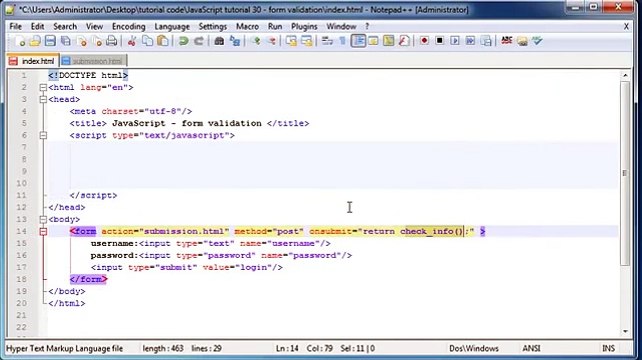Click the Redo arrow icon
Screen dimensions: 642x360
point(199,41)
